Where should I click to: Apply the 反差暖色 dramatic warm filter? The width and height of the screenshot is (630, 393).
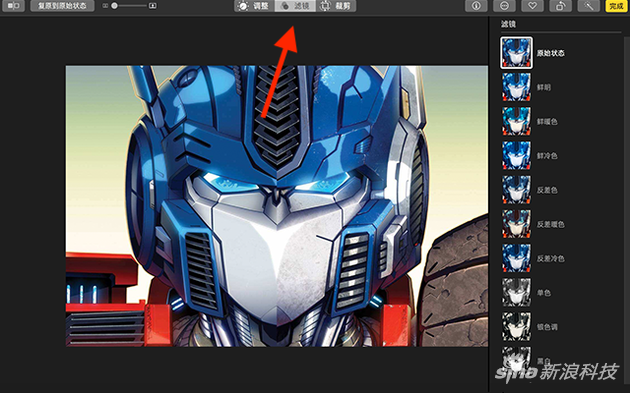click(x=516, y=224)
